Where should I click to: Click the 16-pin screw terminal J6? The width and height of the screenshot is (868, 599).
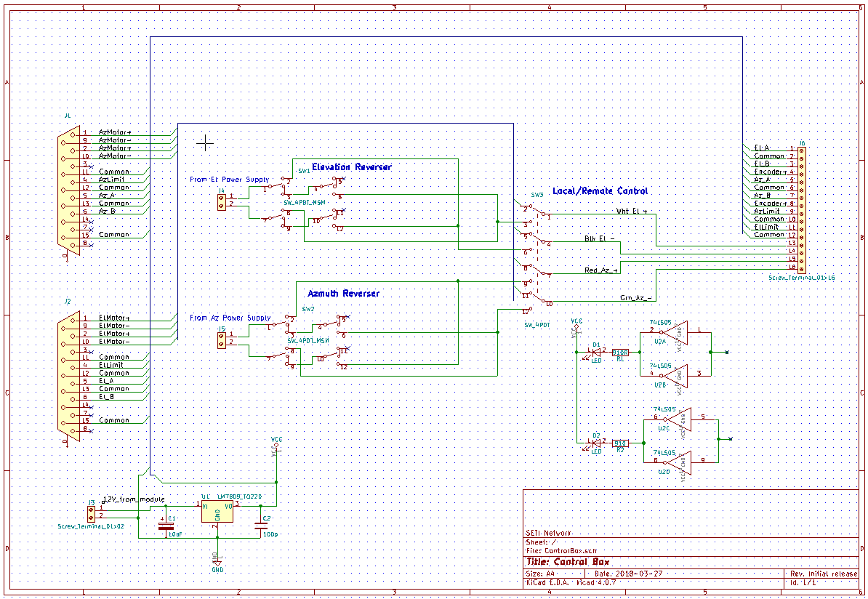click(802, 207)
